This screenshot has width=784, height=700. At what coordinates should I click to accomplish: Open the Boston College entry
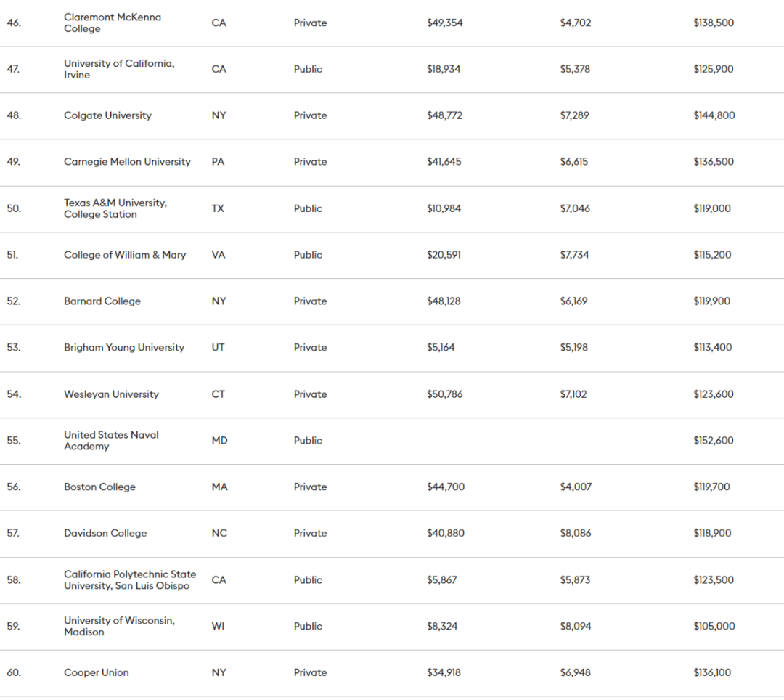(99, 487)
